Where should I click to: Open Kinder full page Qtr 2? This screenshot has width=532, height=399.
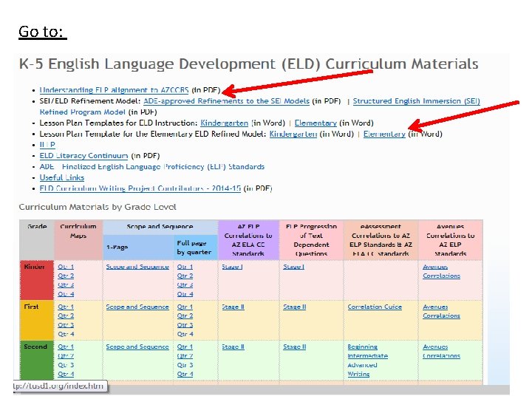click(185, 276)
